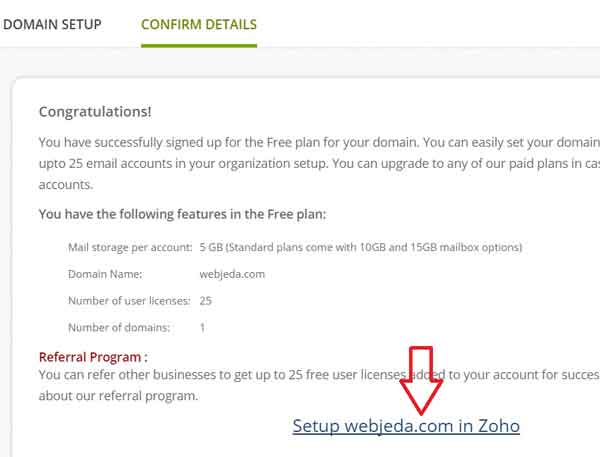Click the Domain Name label

[105, 274]
